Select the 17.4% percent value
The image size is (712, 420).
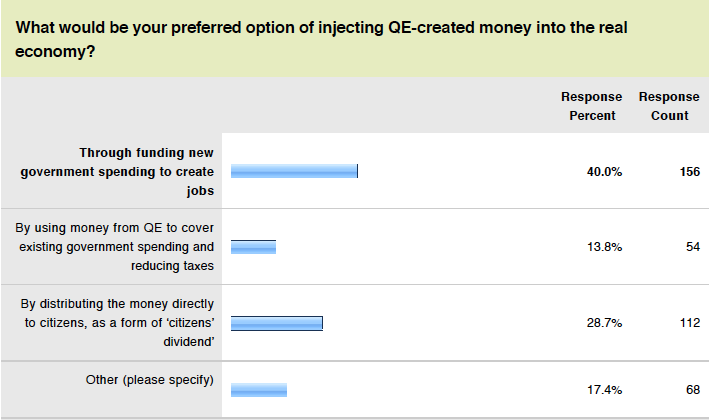point(604,390)
